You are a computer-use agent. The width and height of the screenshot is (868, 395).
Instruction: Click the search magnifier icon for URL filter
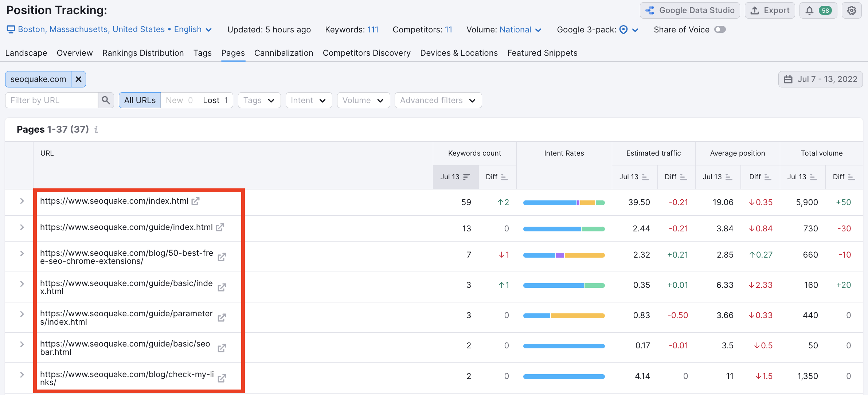[106, 100]
